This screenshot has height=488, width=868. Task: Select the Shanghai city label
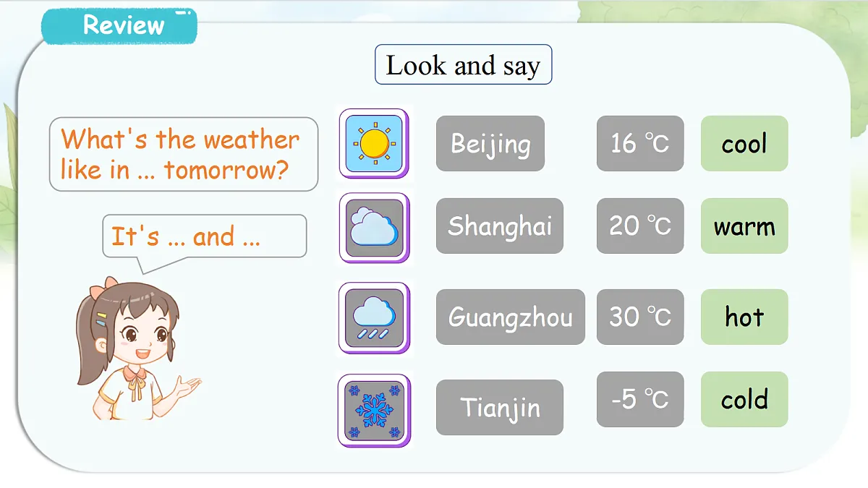500,226
